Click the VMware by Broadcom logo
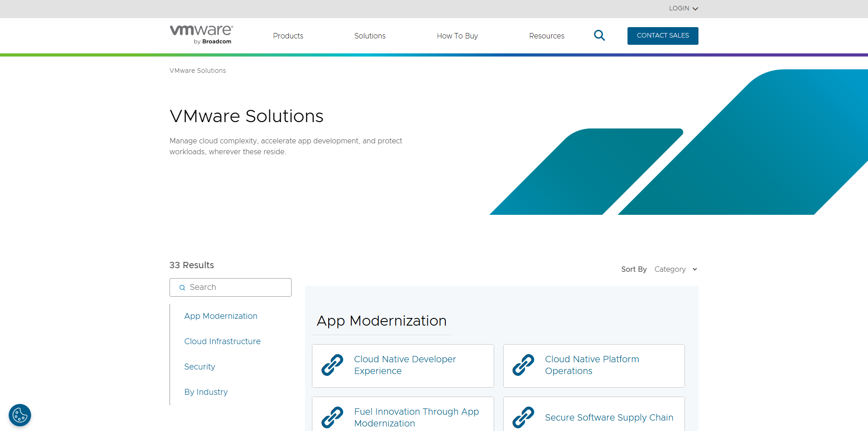Viewport: 868px width, 431px height. (201, 34)
